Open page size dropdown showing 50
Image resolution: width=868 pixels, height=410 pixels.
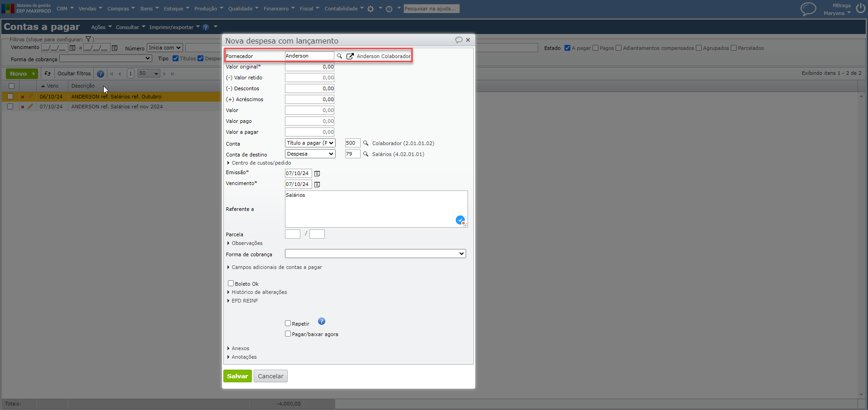coord(149,73)
